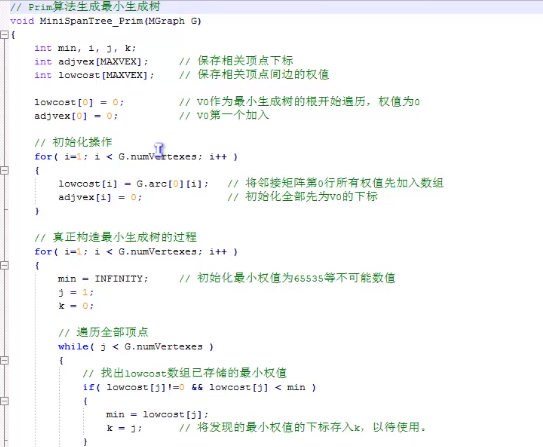Collapse the while loop fold marker
Image resolution: width=543 pixels, height=447 pixels.
[x=4, y=360]
